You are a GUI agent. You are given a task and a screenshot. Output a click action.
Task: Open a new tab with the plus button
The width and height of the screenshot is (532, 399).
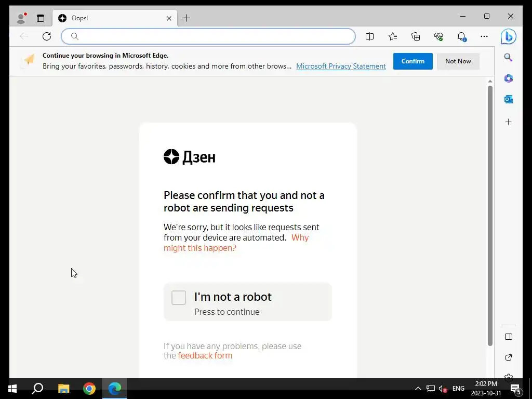click(x=187, y=18)
